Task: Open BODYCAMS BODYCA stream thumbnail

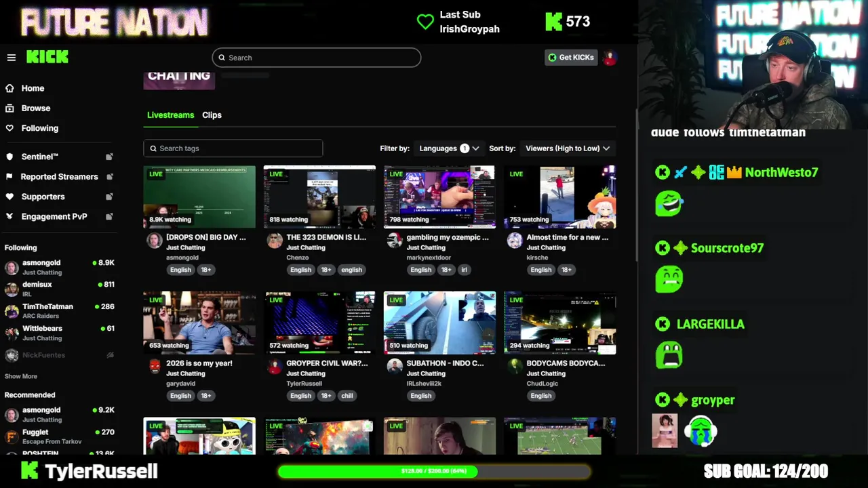Action: click(560, 323)
